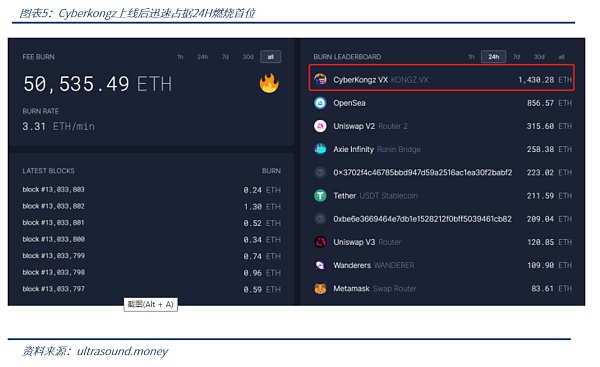Click the Uniswap V2 unicorn icon
The image size is (600, 367).
pyautogui.click(x=320, y=126)
